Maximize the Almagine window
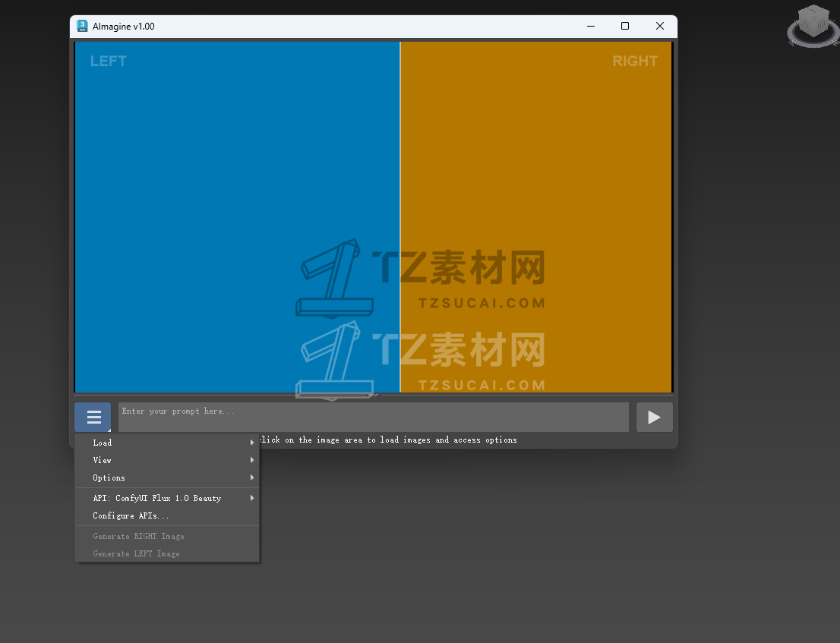This screenshot has width=840, height=643. click(624, 25)
